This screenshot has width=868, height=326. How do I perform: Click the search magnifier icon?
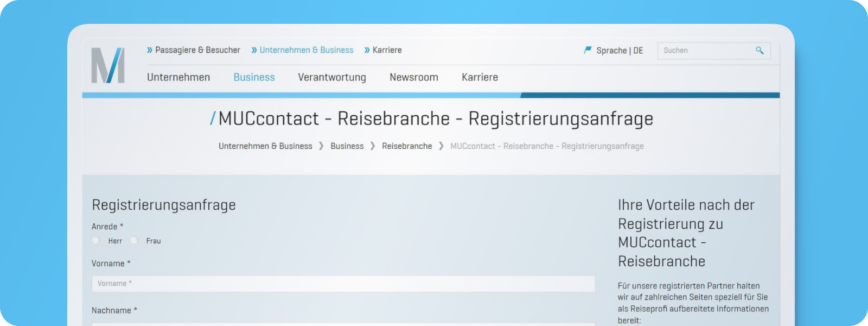pos(759,51)
